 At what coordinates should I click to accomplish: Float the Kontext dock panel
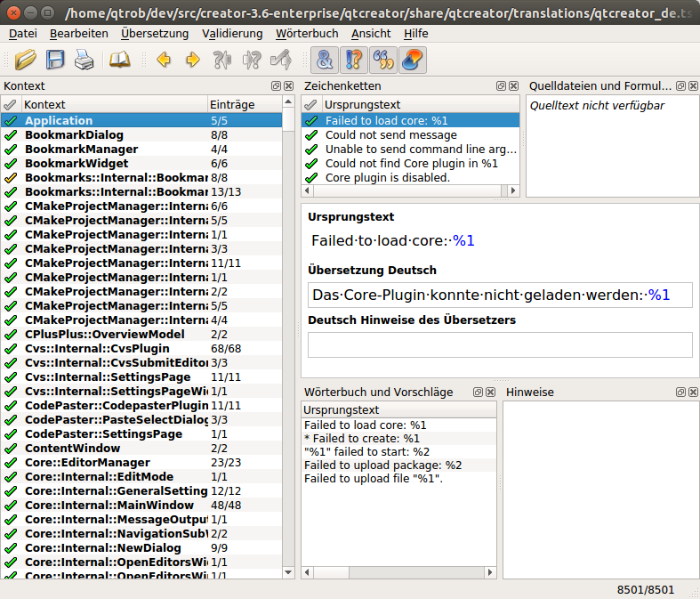click(x=277, y=86)
